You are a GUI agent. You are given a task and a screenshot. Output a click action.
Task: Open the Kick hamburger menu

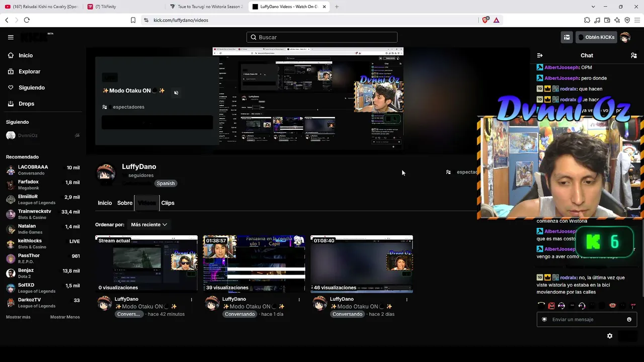11,37
